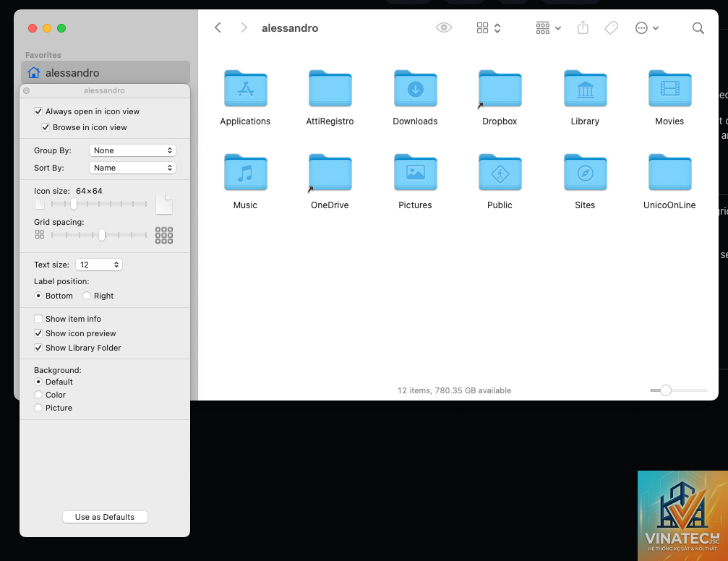Enable the Show item info checkbox
728x561 pixels.
point(38,319)
